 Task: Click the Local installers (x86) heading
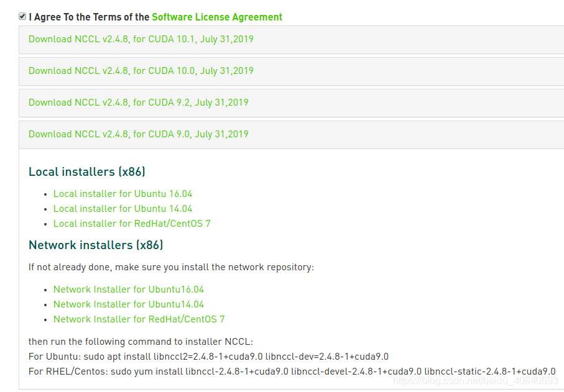(x=86, y=171)
